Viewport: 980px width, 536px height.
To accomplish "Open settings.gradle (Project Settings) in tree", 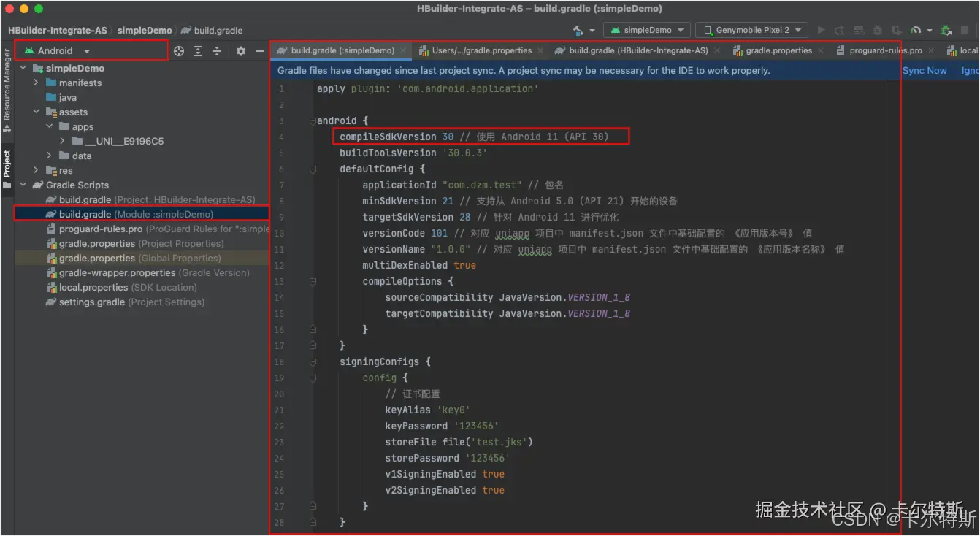I will [125, 302].
